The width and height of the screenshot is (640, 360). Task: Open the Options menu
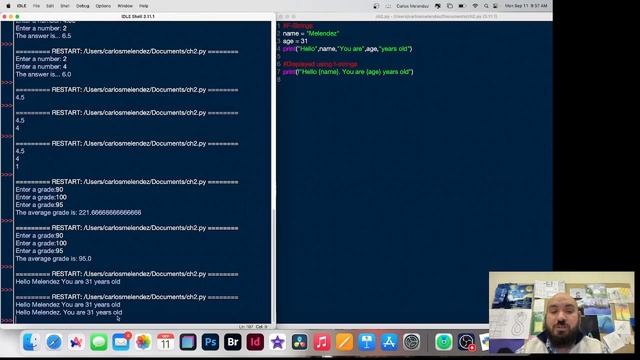click(x=103, y=6)
